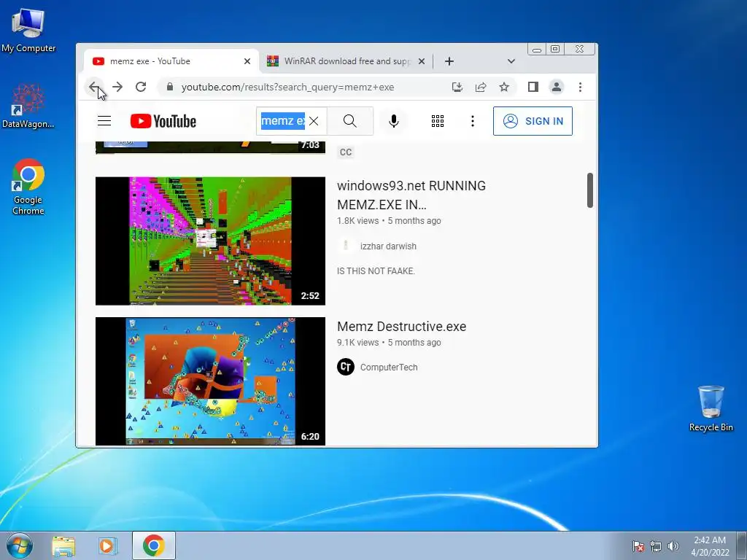This screenshot has width=747, height=560.
Task: Open YouTube's settings three-dot menu
Action: pos(473,121)
